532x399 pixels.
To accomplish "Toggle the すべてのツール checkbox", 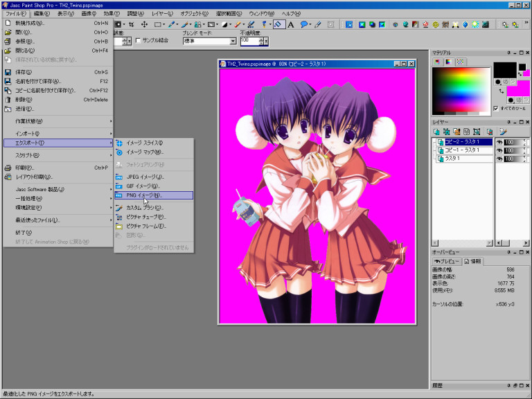I will coord(496,109).
